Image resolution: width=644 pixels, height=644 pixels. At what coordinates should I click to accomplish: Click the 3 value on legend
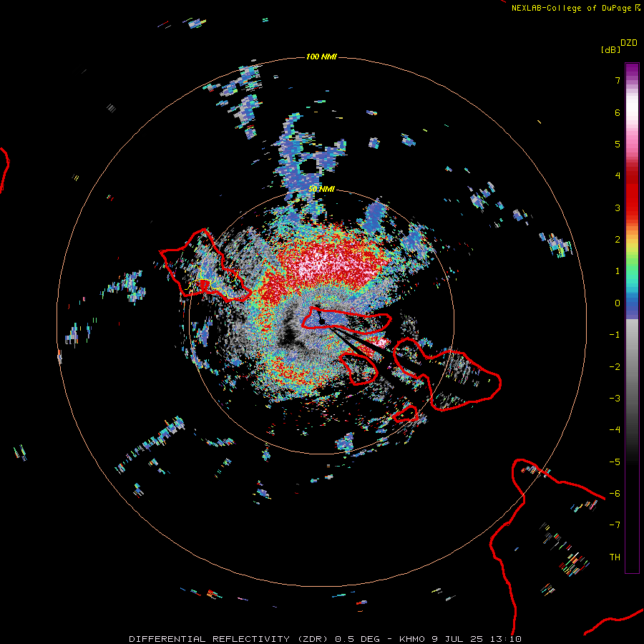[x=618, y=208]
